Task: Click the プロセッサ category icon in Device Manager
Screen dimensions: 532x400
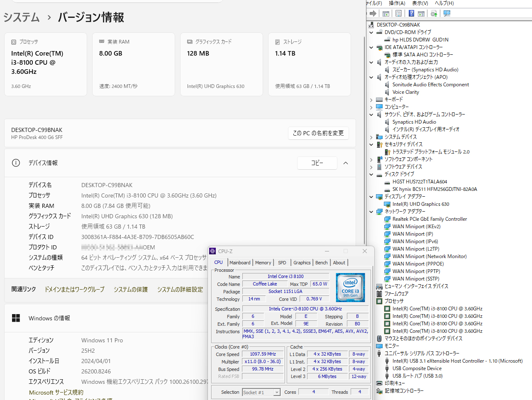Action: 379,301
